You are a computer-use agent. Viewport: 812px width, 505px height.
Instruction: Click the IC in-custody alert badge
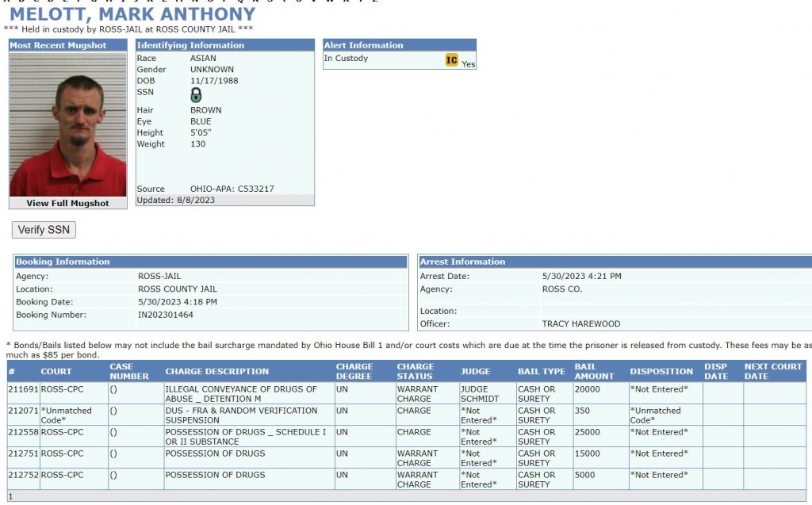click(451, 60)
